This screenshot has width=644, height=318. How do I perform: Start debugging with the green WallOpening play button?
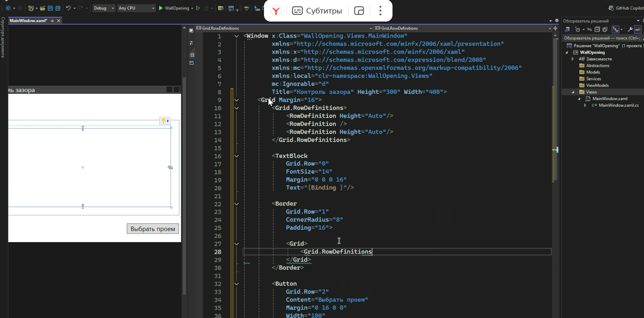(161, 8)
